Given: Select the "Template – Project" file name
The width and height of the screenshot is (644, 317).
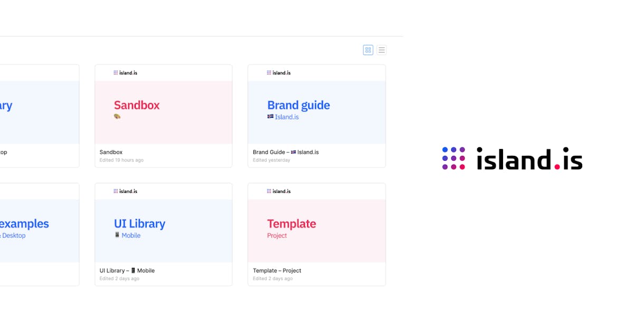Looking at the screenshot, I should (277, 271).
